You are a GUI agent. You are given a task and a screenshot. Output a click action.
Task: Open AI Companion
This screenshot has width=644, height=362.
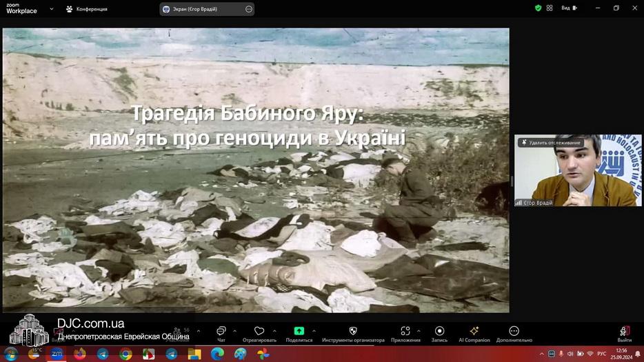(x=474, y=332)
